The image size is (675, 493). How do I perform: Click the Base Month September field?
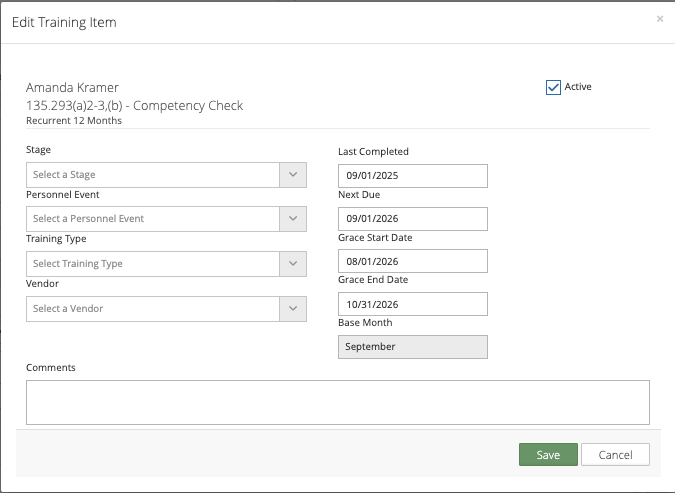click(x=412, y=347)
